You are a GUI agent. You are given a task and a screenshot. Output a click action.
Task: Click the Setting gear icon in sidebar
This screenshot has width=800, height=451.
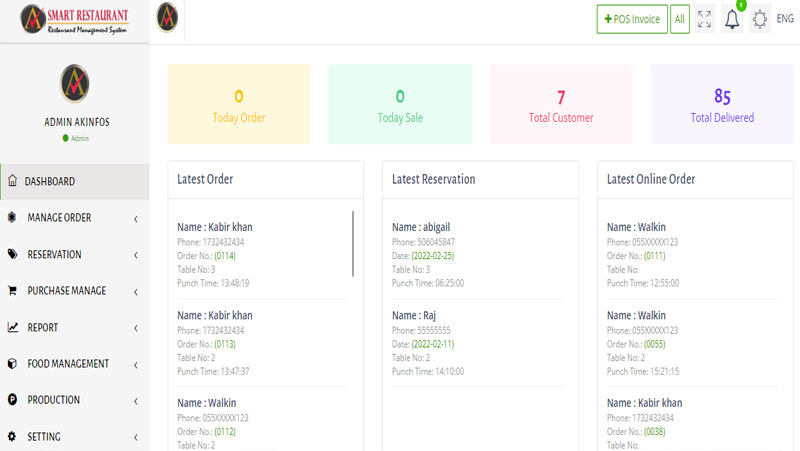[12, 436]
